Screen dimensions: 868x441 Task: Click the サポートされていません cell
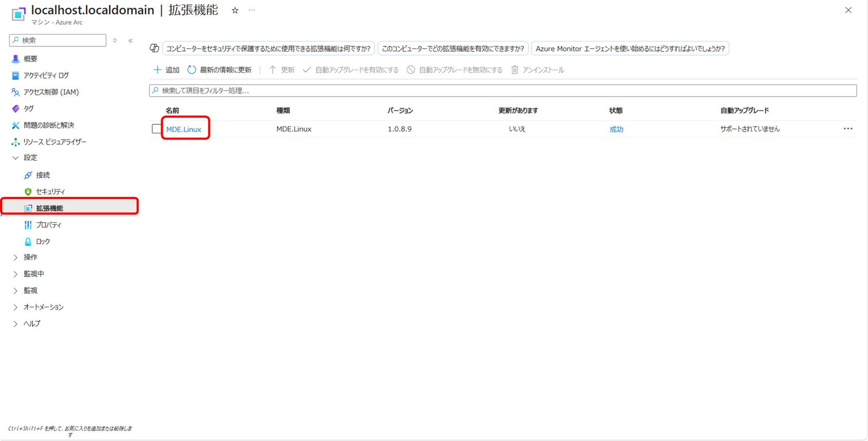(750, 129)
